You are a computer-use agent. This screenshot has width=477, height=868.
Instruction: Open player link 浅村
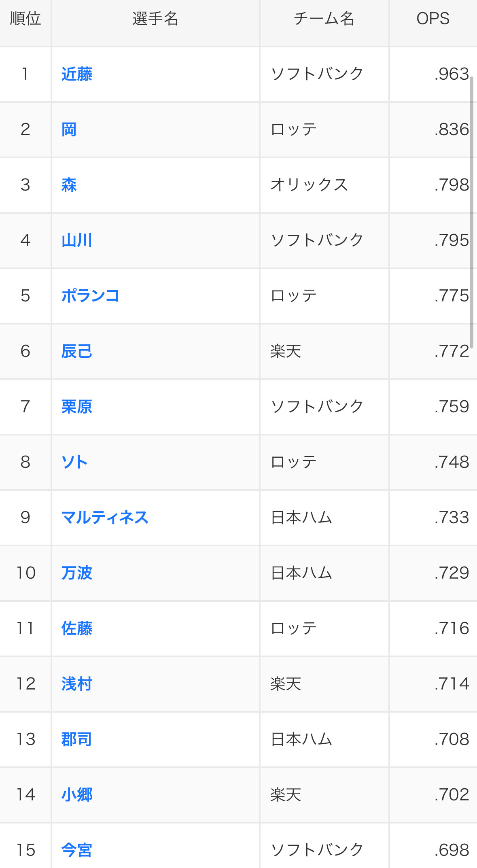coord(77,684)
